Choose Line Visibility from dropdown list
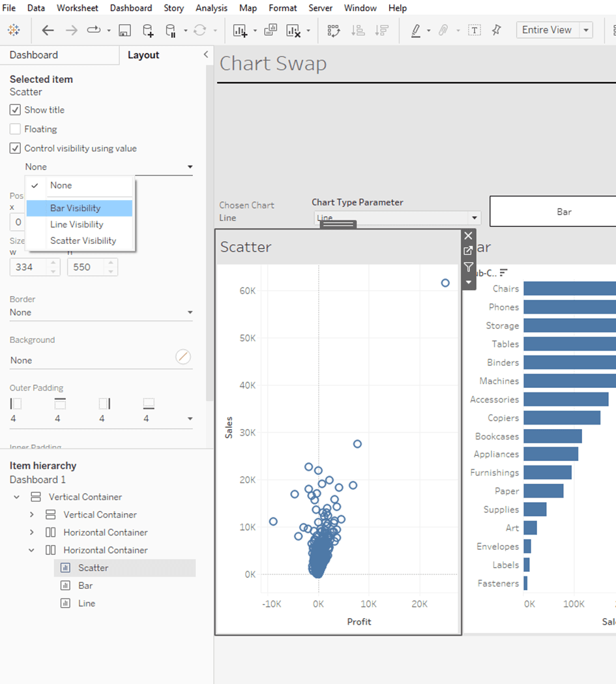The image size is (616, 684). tap(80, 224)
